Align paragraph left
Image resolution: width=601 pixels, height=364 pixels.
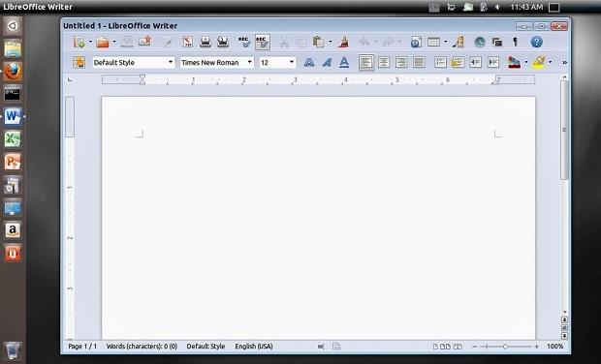pos(366,62)
